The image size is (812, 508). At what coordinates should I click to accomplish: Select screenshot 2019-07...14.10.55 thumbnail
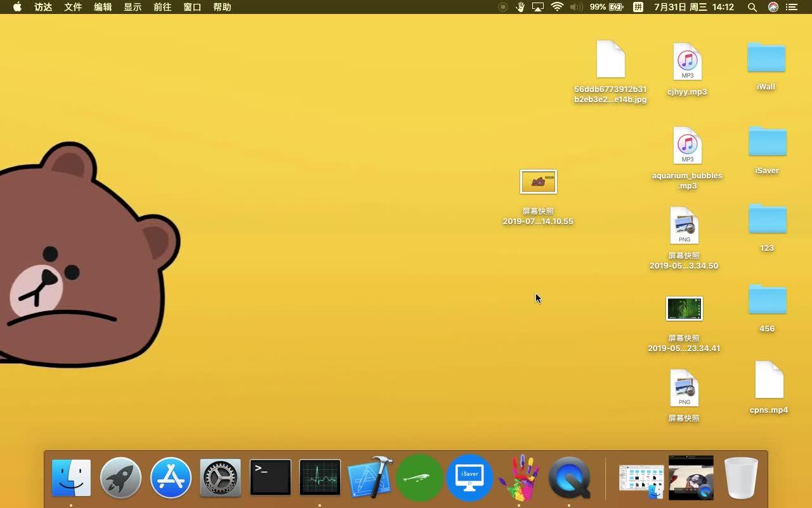tap(538, 182)
